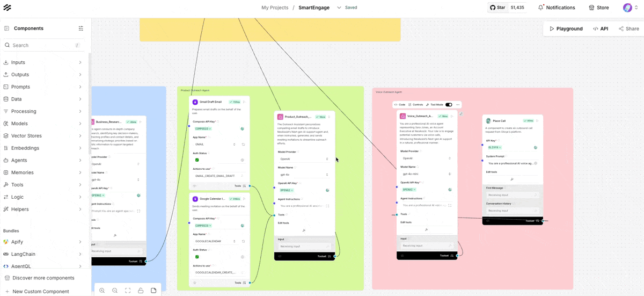Expand the Data category

click(43, 99)
